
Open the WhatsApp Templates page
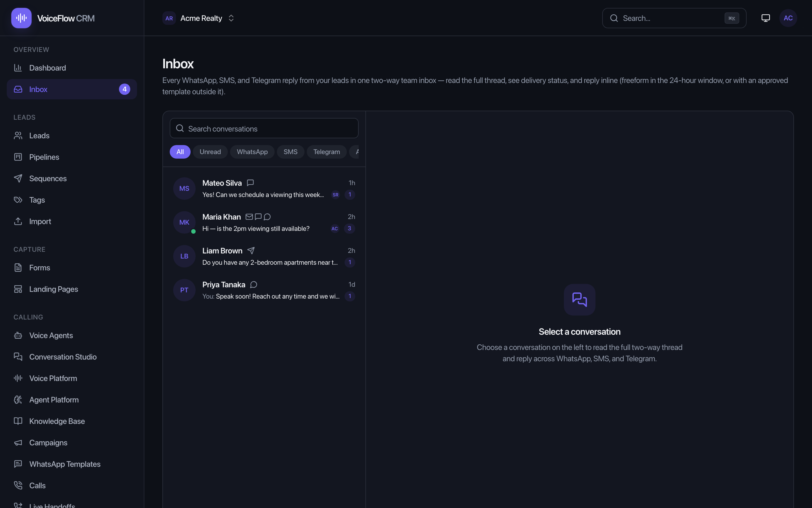coord(72,464)
